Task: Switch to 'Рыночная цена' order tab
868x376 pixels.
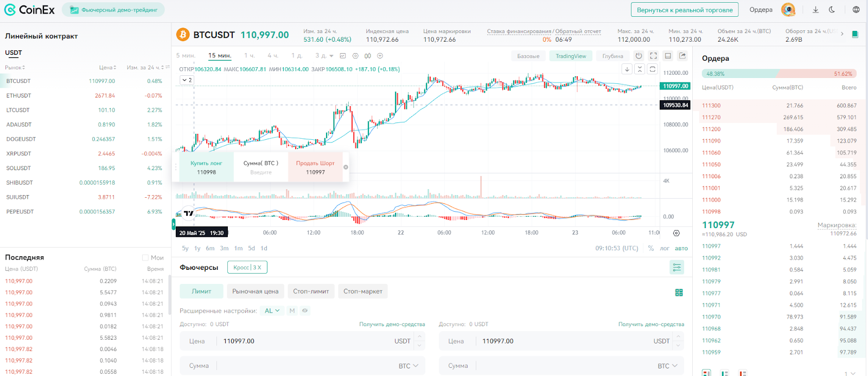Action: point(256,291)
